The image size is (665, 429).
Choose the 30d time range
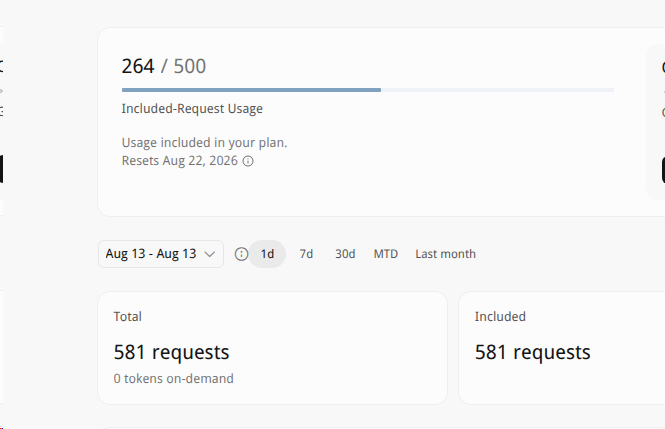[345, 254]
